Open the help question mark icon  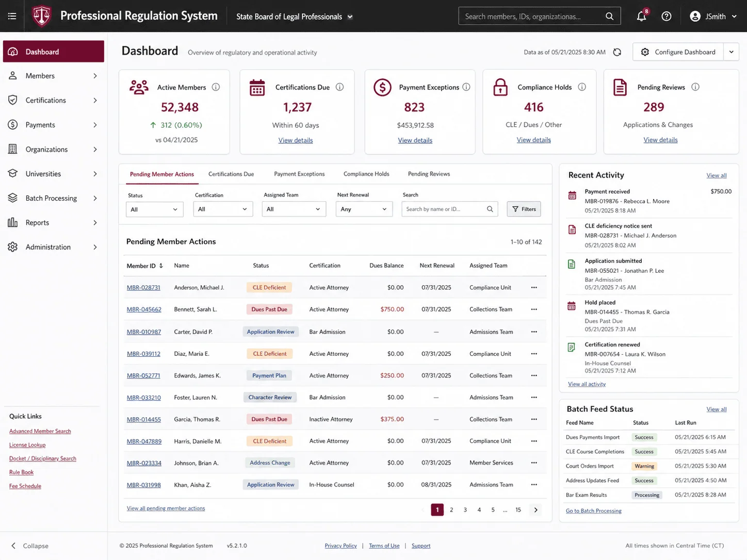click(x=667, y=16)
